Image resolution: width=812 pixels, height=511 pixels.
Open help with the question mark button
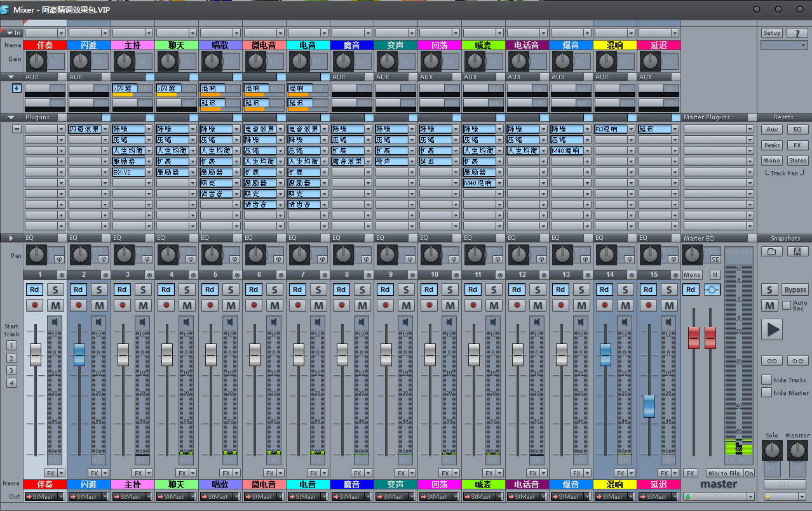797,33
